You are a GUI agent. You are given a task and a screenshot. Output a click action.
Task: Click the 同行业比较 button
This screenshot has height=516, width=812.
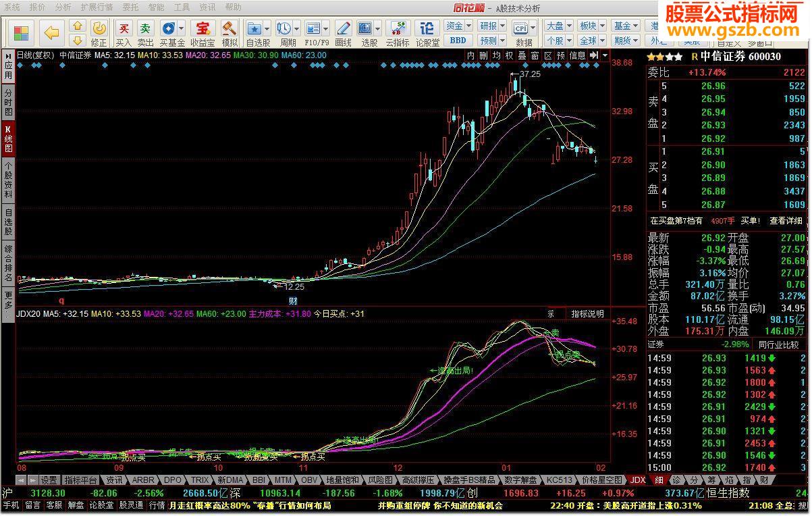(778, 345)
